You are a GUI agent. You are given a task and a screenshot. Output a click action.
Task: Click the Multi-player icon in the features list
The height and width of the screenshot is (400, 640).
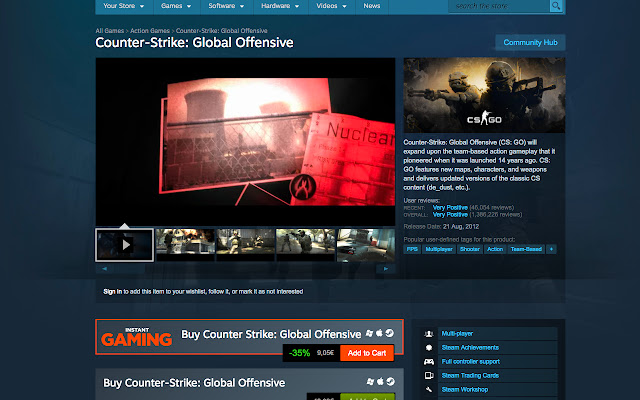coord(429,334)
